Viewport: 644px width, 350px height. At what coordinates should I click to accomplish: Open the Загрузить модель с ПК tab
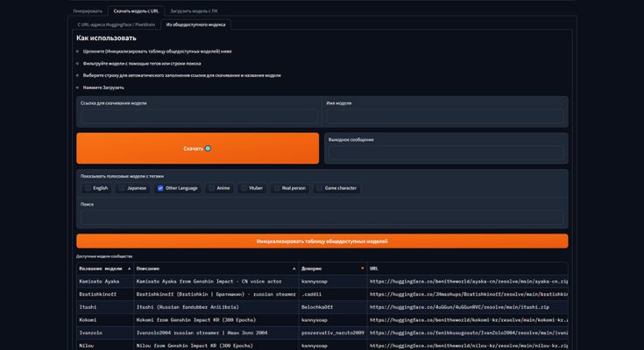tap(196, 10)
